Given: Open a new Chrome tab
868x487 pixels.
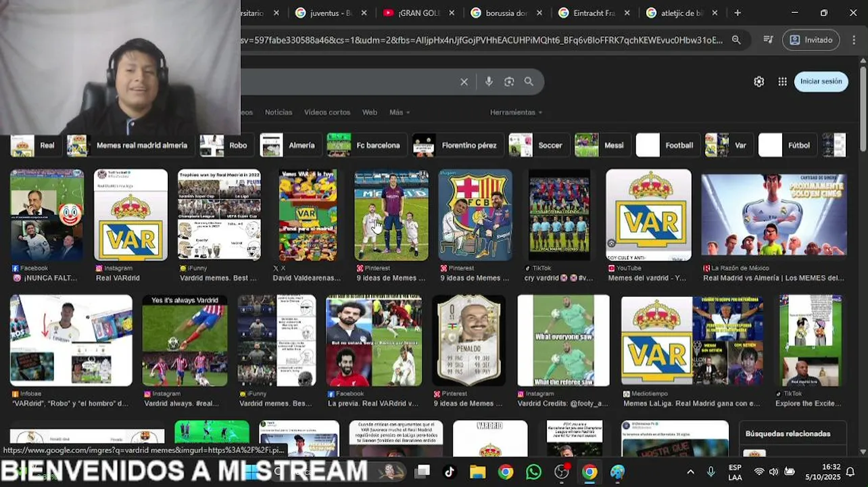Looking at the screenshot, I should [x=738, y=13].
